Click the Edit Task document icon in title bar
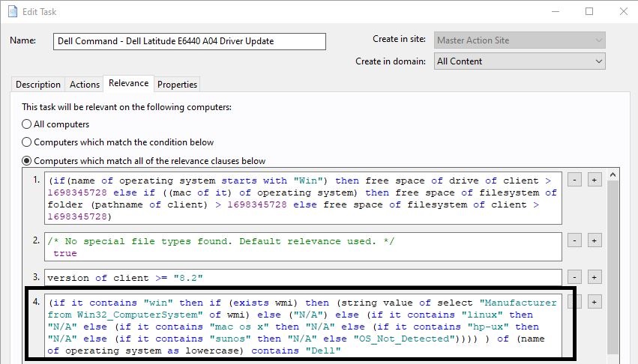638x364 pixels. (13, 11)
